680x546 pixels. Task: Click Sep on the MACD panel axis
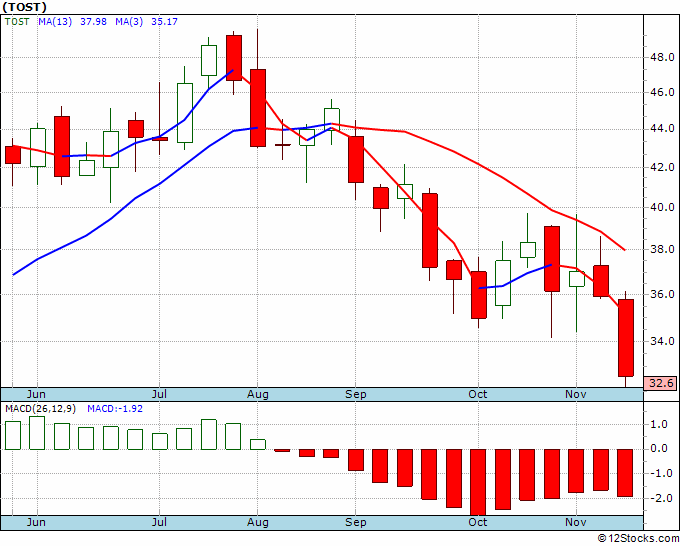[x=356, y=522]
